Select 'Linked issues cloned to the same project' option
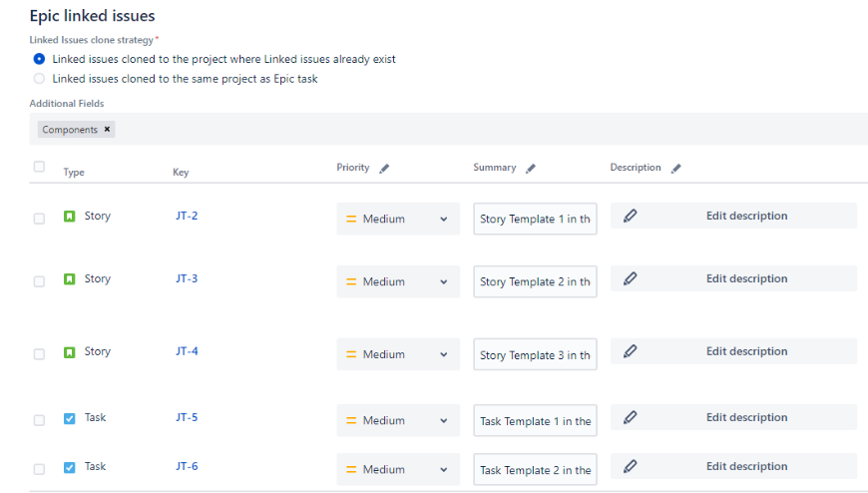The height and width of the screenshot is (493, 868). pyautogui.click(x=40, y=78)
